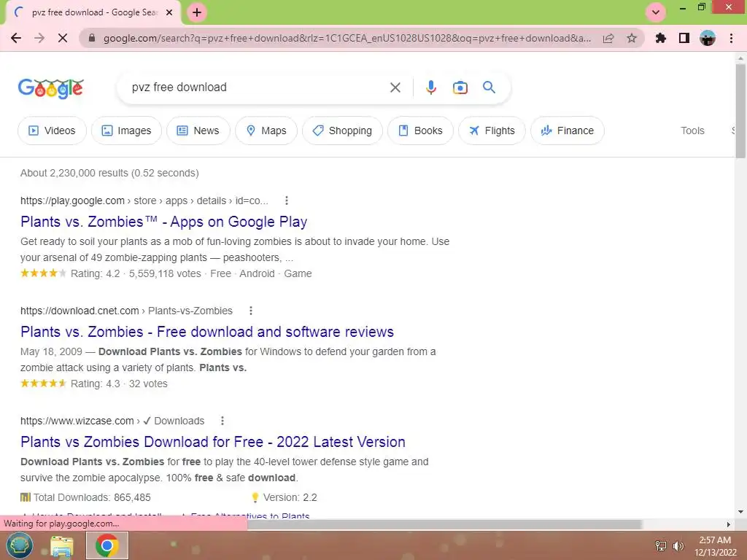The width and height of the screenshot is (747, 560).
Task: Open more options for download.cnet.com result
Action: tap(251, 311)
